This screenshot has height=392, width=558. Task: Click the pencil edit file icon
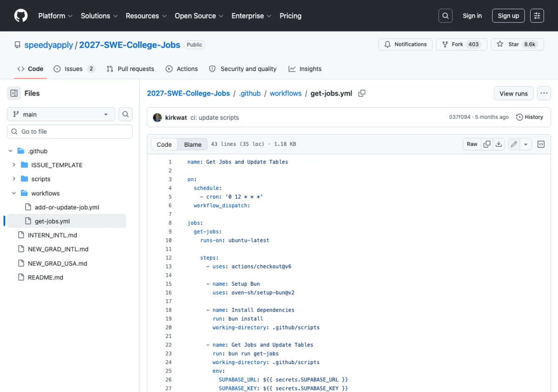(514, 144)
